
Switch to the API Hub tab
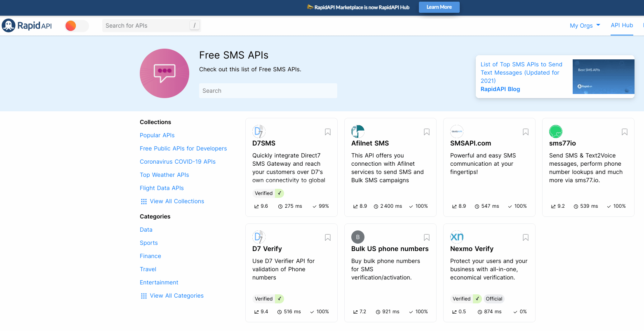(x=622, y=25)
